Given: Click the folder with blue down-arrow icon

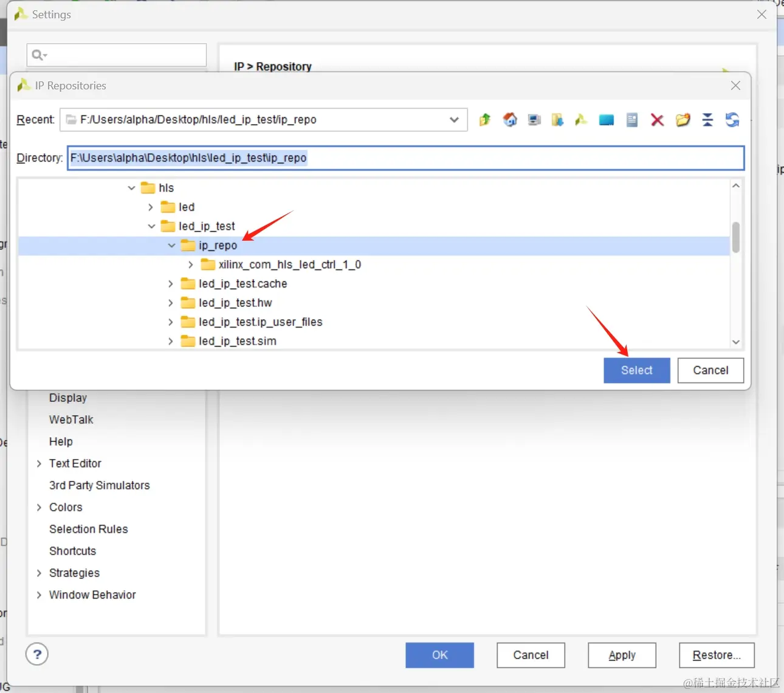Looking at the screenshot, I should click(557, 120).
